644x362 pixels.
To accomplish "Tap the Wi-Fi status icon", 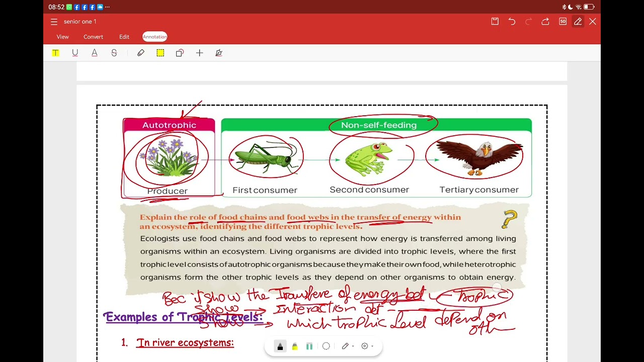I will (x=579, y=7).
